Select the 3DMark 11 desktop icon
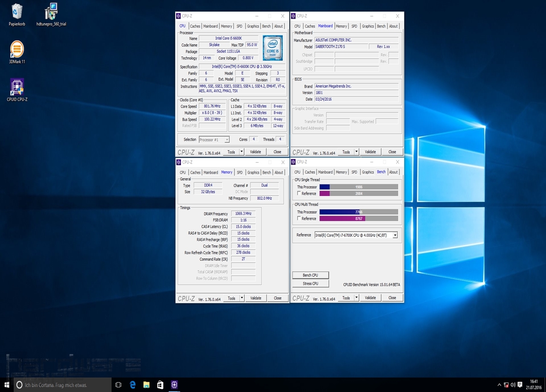 tap(17, 52)
